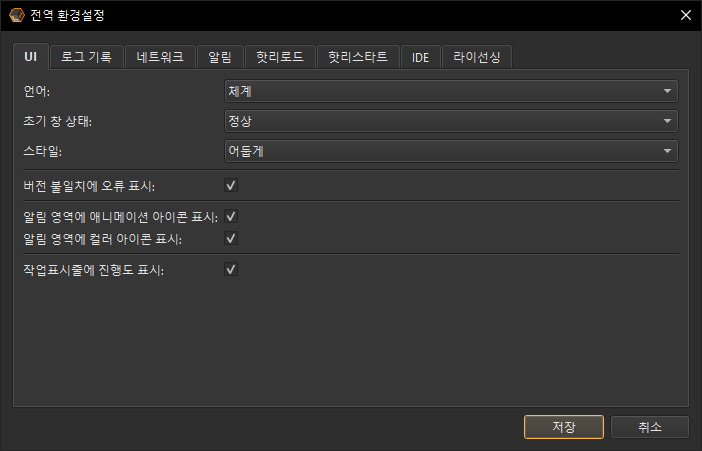The image size is (702, 451).
Task: Open the 알림 tab
Action: pyautogui.click(x=220, y=57)
